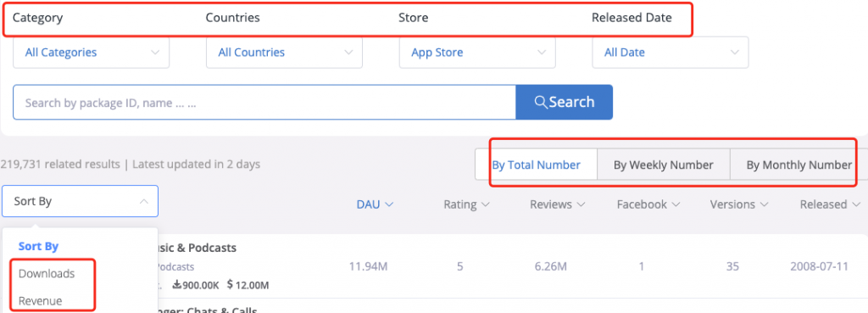Click the dollar revenue icon showing 12.00M
The width and height of the screenshot is (868, 313).
(x=230, y=285)
